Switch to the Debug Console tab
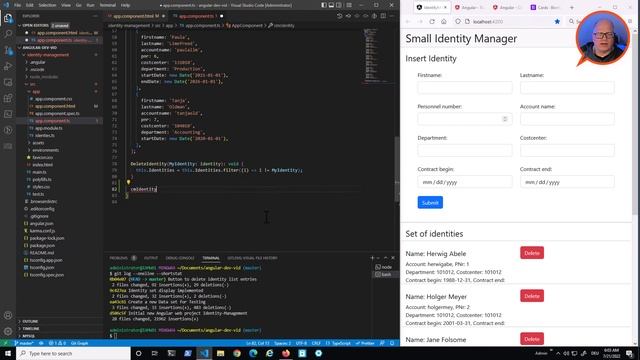The height and width of the screenshot is (360, 640). pyautogui.click(x=180, y=258)
